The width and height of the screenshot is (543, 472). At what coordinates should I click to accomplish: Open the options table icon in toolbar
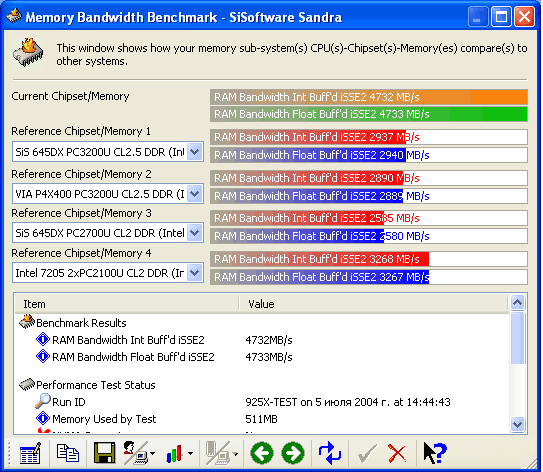coord(30,453)
